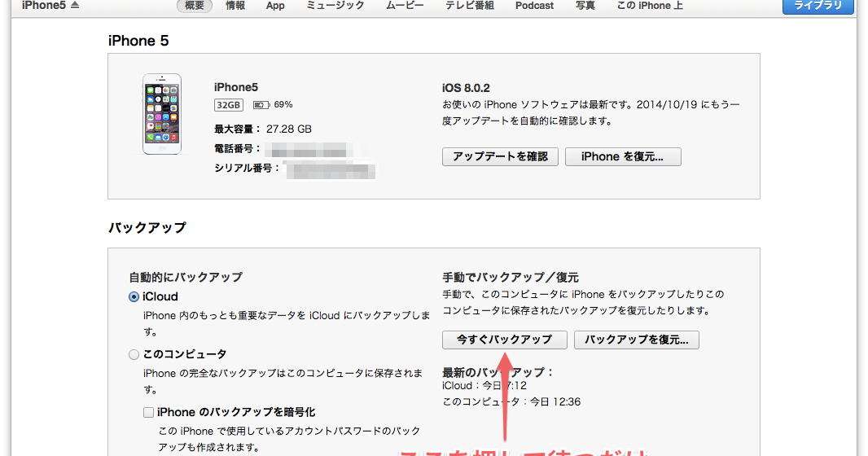Viewport: 868px width, 456px height.
Task: Click the ライブラリ button
Action: click(818, 6)
